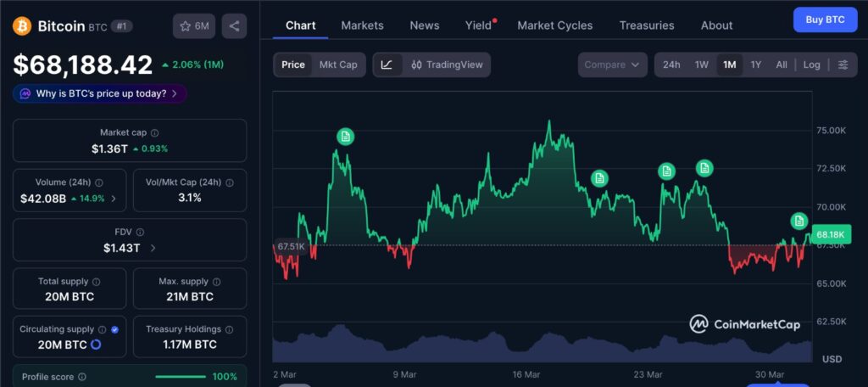Click the 1.17M BTC treasury value
The image size is (868, 387).
[190, 345]
